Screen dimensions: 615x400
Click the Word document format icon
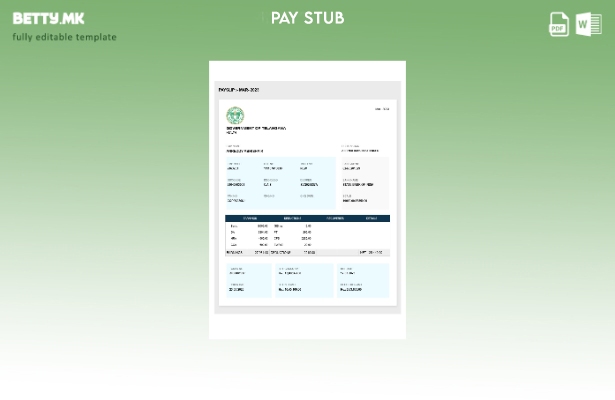(x=588, y=25)
